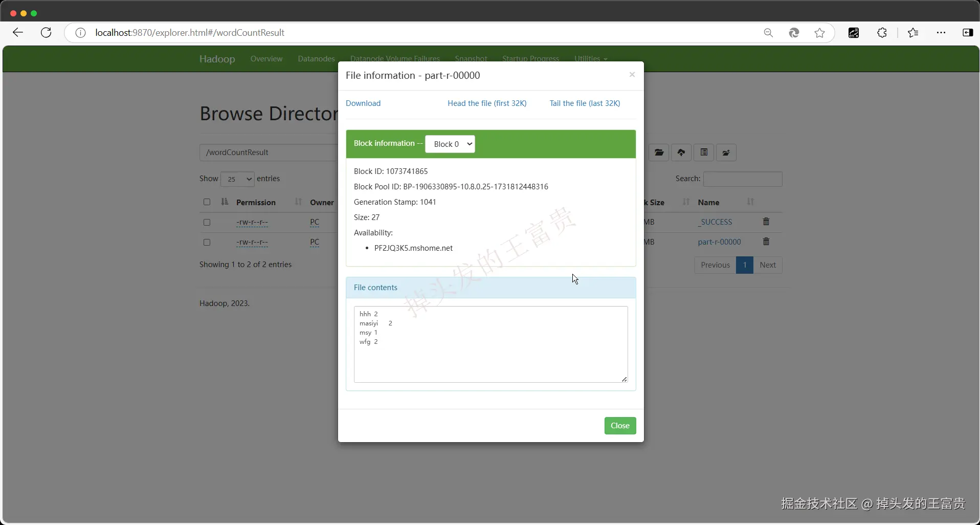Check the first row's checkbox for _SUCCESS

(x=207, y=223)
